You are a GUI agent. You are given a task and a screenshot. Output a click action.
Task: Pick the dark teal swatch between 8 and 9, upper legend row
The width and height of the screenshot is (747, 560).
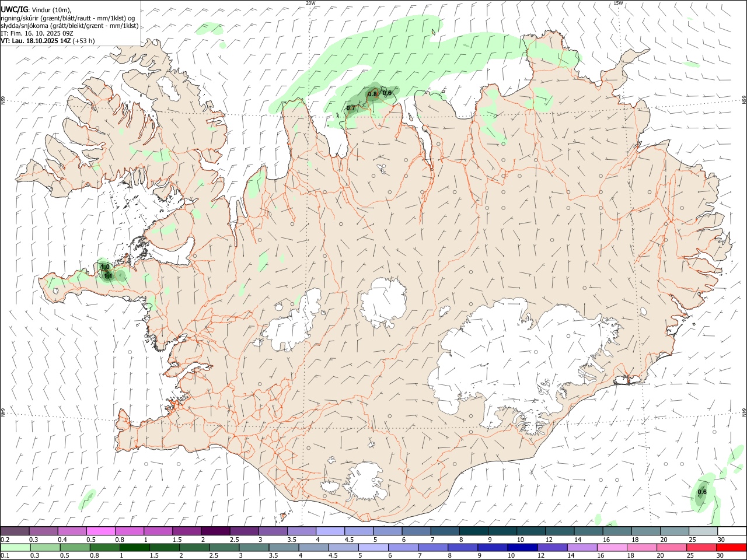point(473,531)
